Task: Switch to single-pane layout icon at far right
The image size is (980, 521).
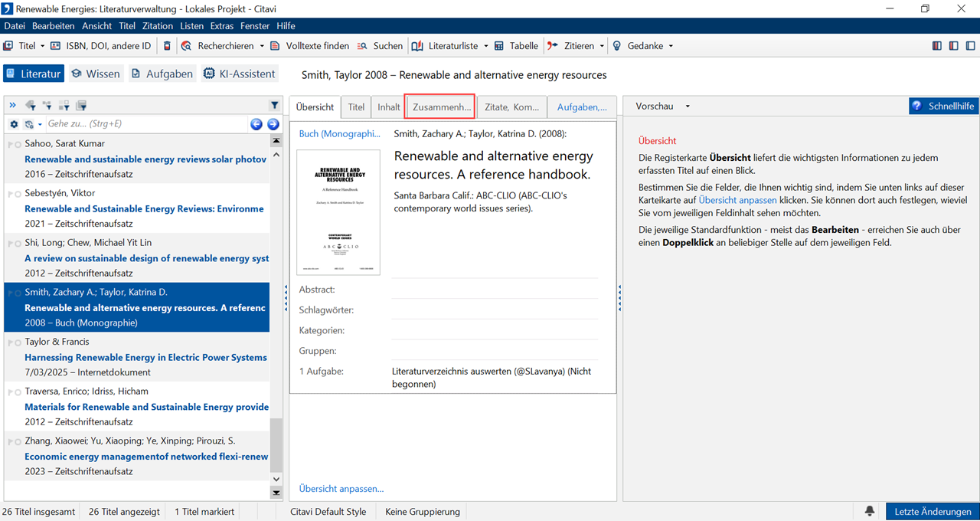Action: [969, 46]
